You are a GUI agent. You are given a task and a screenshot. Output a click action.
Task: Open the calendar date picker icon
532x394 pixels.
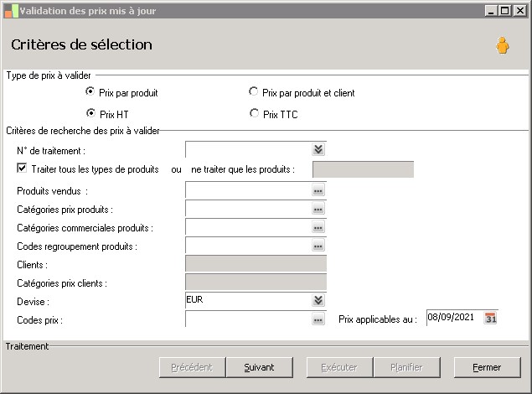click(x=491, y=318)
